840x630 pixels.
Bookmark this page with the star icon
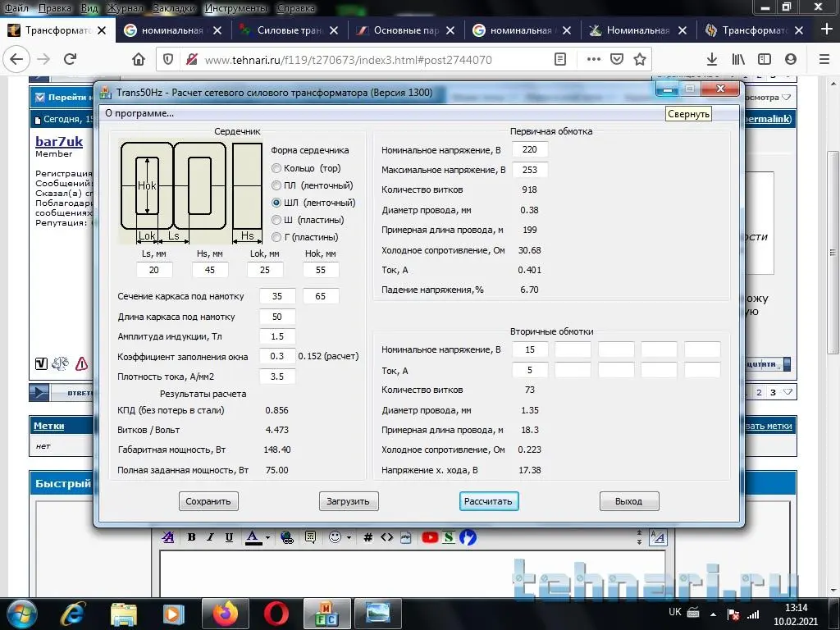pos(640,59)
